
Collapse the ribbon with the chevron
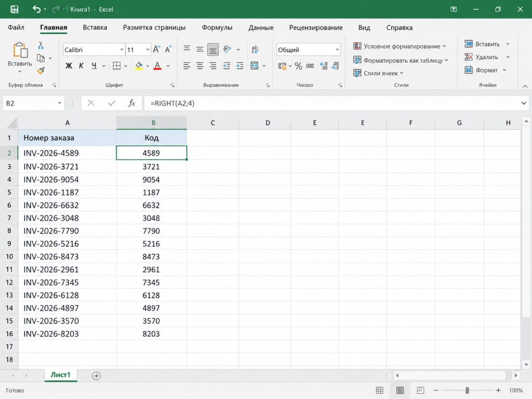tap(525, 86)
